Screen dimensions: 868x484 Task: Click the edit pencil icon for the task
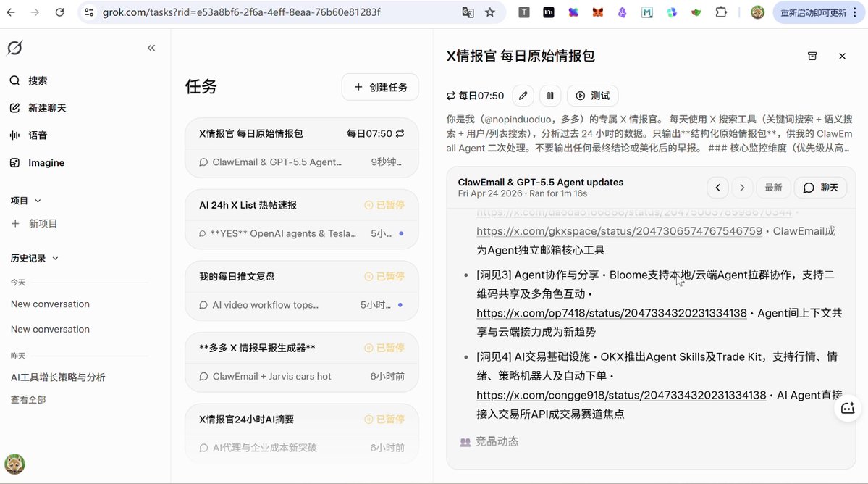523,96
